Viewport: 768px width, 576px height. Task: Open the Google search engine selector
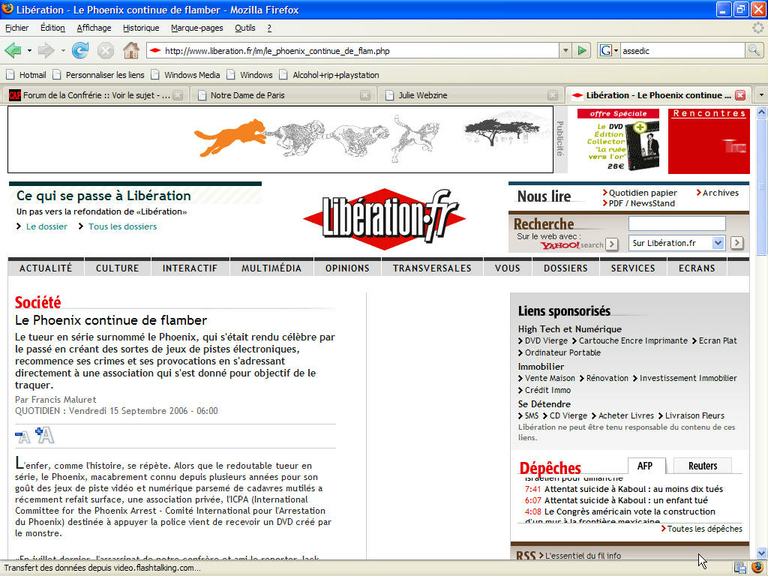(609, 50)
